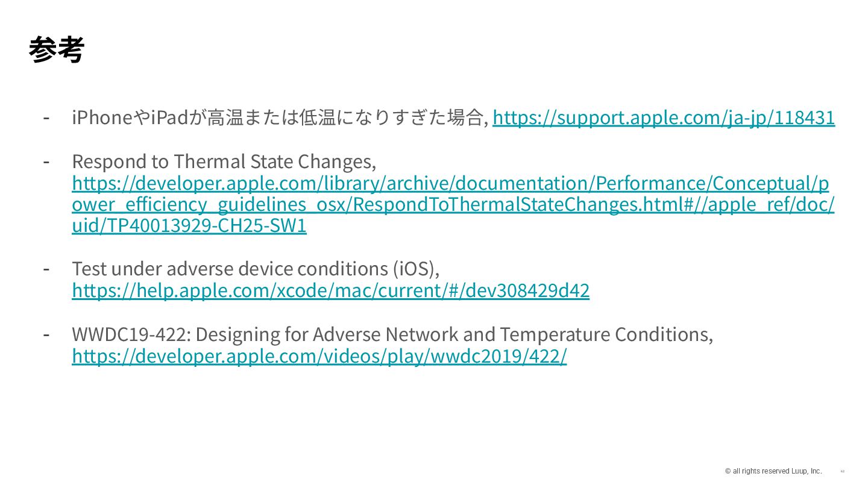Open the support.apple.com/ja-jp/118431 link

point(663,118)
